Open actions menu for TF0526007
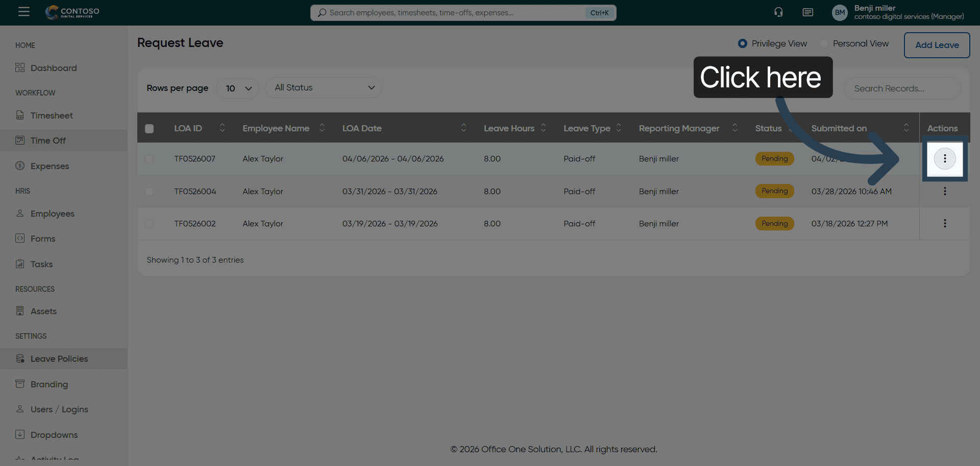Screen dimensions: 980x466 coord(944,159)
